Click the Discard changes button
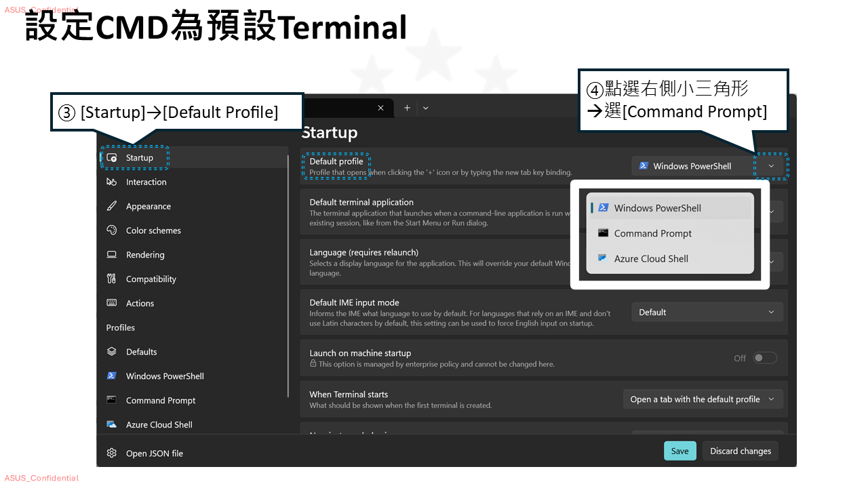Screen dimensions: 868x488 coord(741,451)
